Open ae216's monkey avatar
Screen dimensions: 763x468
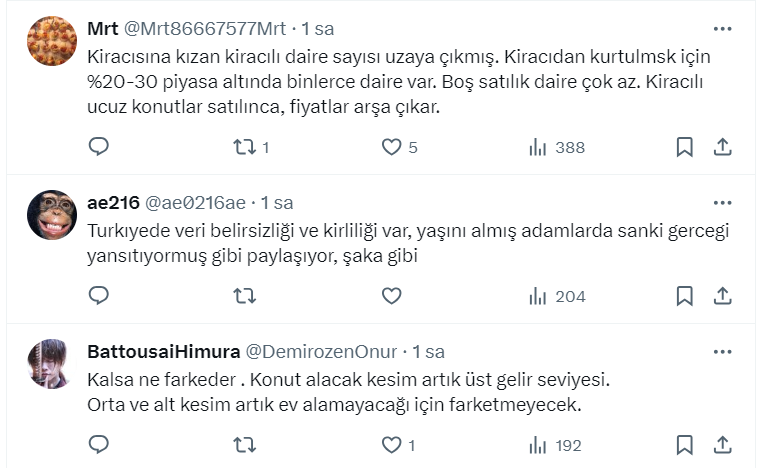coord(52,215)
